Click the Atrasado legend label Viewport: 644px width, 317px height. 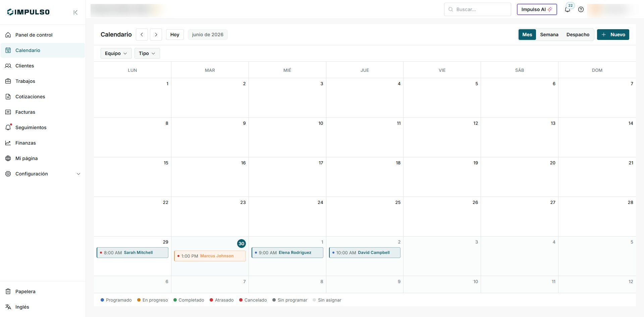(224, 300)
